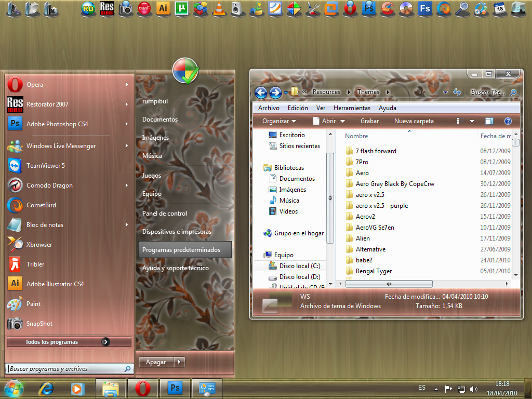Open the colored cubes dock icon
Screen dimensions: 532x399
(200, 8)
